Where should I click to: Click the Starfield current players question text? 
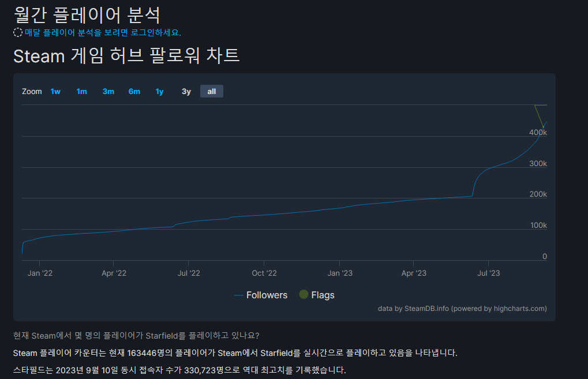[136, 336]
